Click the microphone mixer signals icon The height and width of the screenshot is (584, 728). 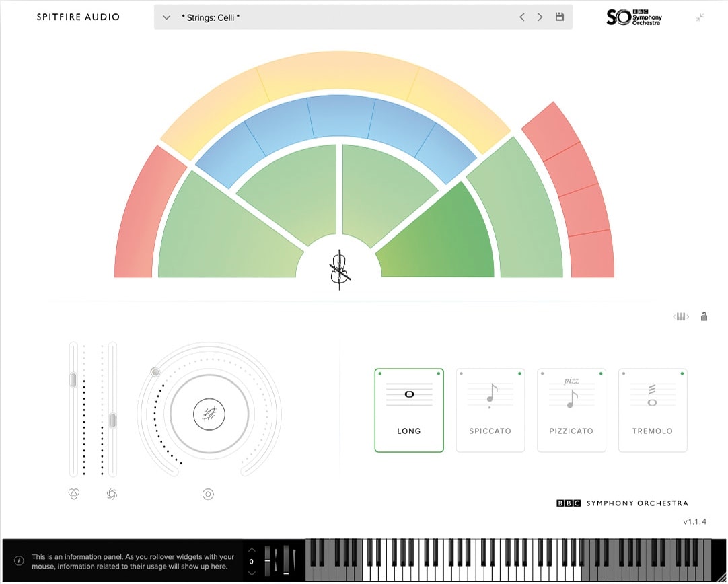coord(681,316)
